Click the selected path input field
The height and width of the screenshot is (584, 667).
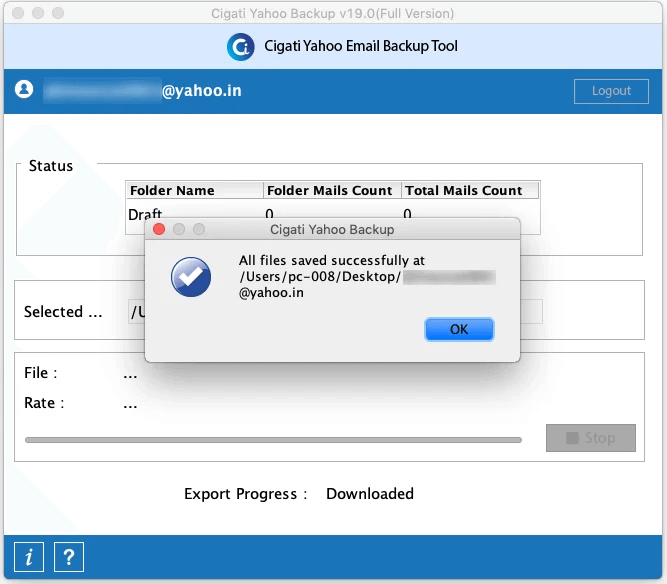tap(335, 311)
